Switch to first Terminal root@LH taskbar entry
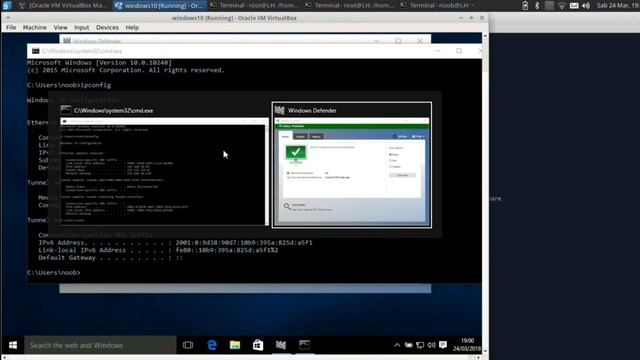This screenshot has height=360, width=640. (x=255, y=5)
